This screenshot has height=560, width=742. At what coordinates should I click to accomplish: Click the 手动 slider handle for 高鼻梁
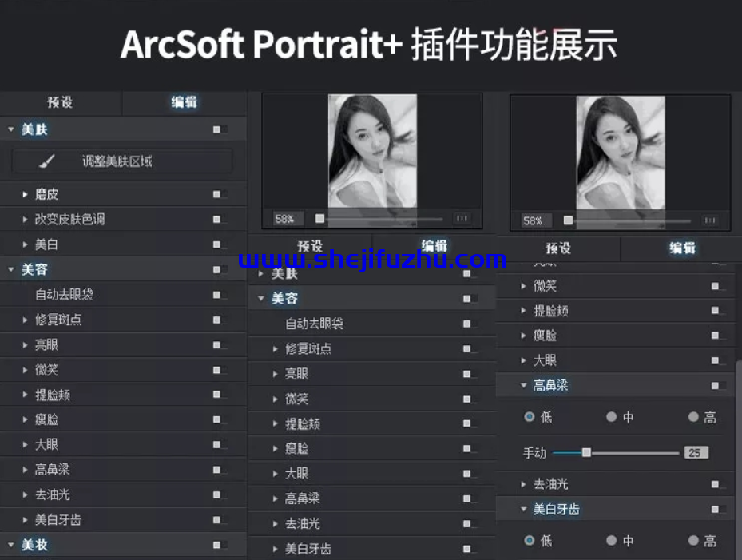tap(586, 452)
